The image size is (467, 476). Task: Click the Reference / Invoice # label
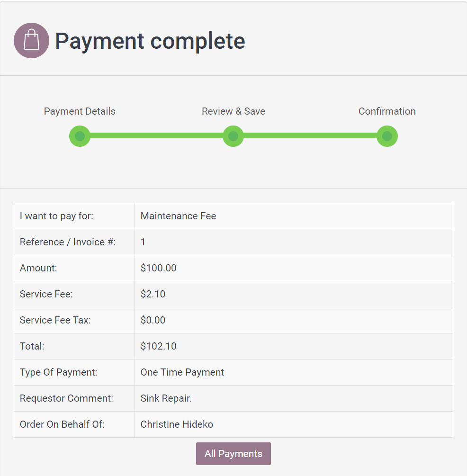[68, 242]
